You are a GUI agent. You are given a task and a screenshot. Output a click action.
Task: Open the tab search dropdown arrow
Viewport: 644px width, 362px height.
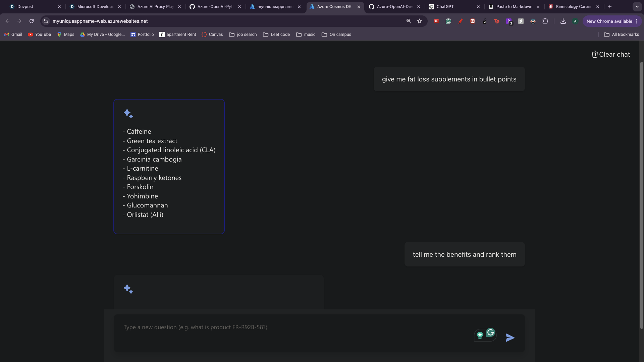[637, 7]
